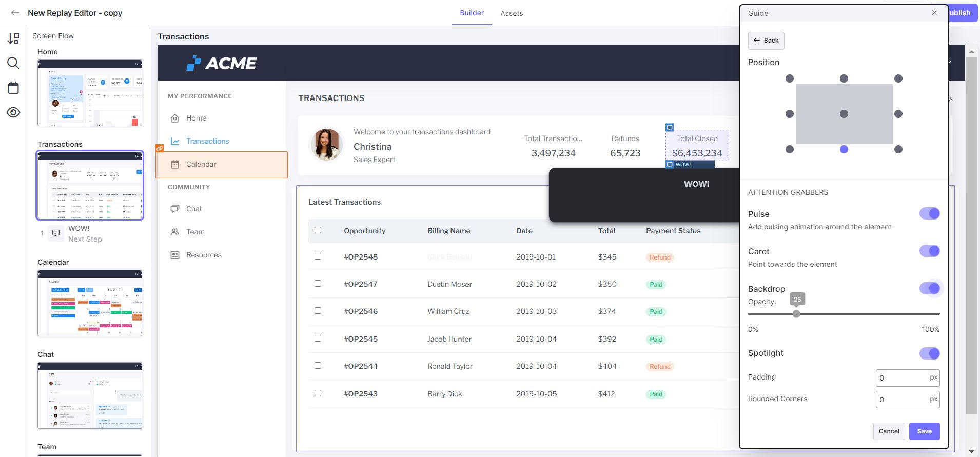Image resolution: width=980 pixels, height=457 pixels.
Task: Click the Padding input field
Action: pos(902,378)
